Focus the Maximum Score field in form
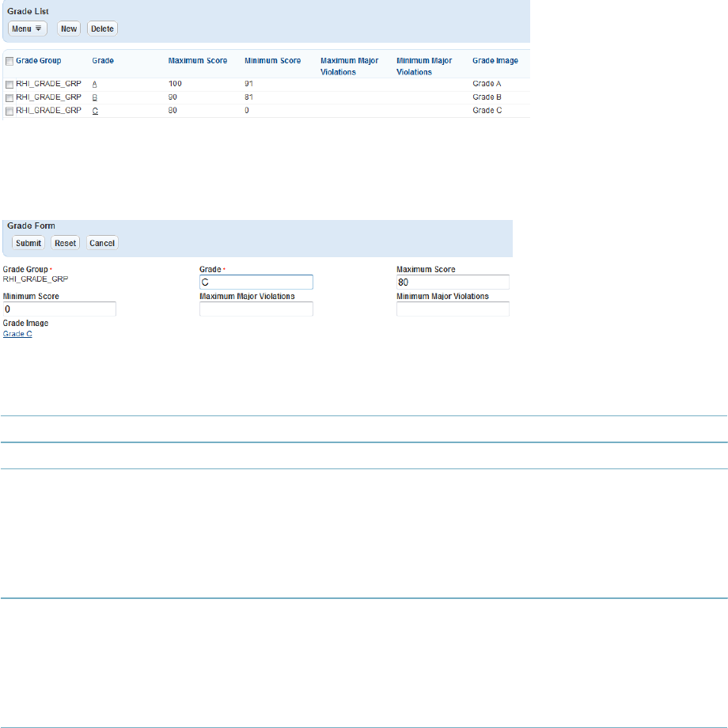Viewport: 728px width, 728px height. 453,282
